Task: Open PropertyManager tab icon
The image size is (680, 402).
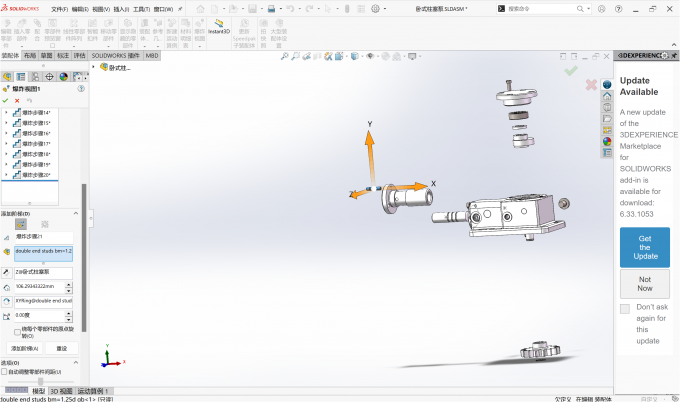Action: pos(21,77)
